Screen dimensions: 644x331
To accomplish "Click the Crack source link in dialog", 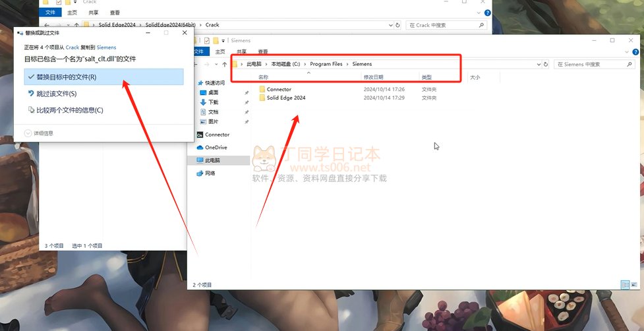I will point(73,47).
